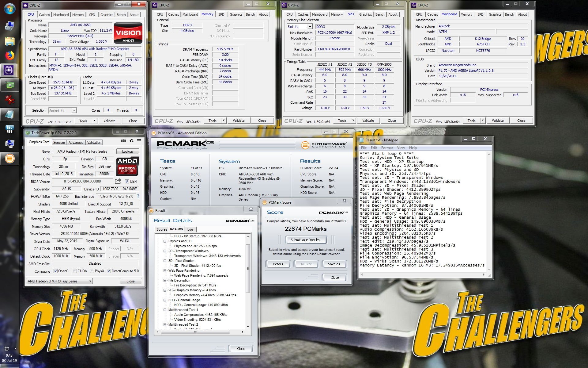Click the Result tree horizontal scrollbar
This screenshot has height=368, width=588.
click(200, 332)
